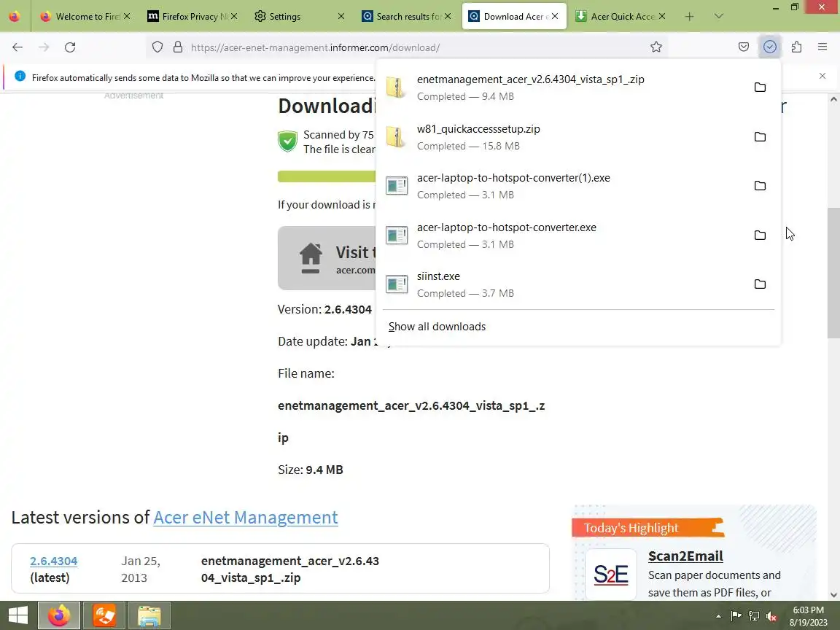The image size is (840, 630).
Task: Launch acer-laptop-to-hotspot-converter.exe from downloads
Action: (x=562, y=236)
